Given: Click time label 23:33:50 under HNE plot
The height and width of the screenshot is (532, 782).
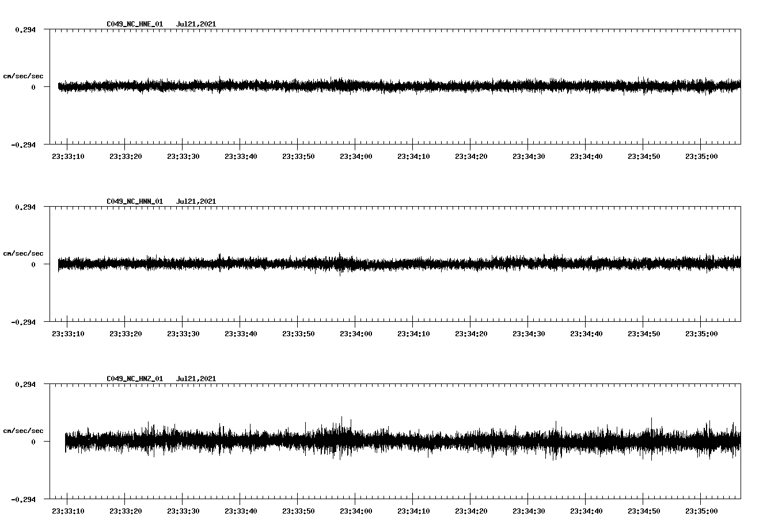Looking at the screenshot, I should point(298,156).
